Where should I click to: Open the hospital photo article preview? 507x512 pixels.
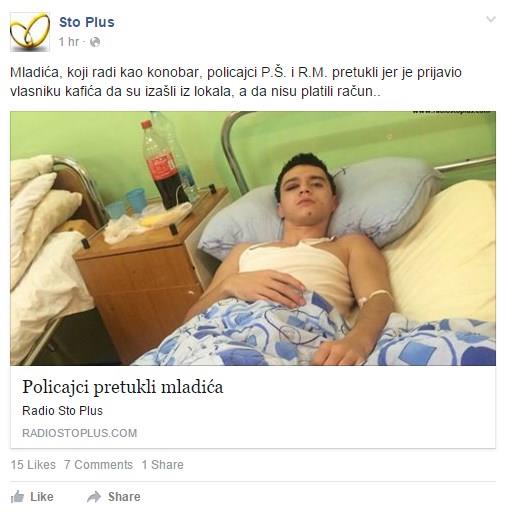(x=253, y=238)
